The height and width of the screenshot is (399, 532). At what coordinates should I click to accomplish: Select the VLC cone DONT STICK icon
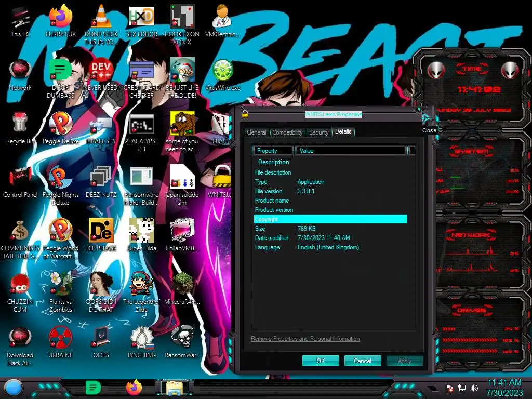tap(101, 24)
